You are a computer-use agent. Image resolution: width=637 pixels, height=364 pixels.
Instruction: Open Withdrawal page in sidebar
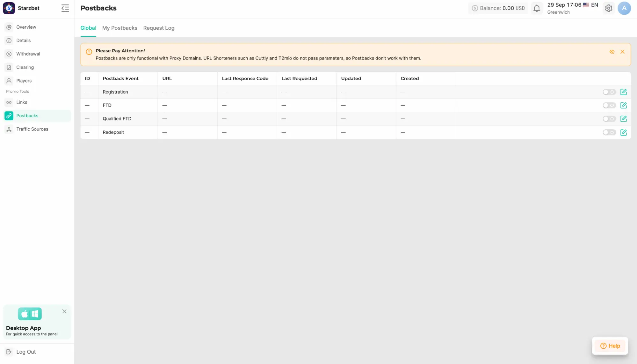37,54
